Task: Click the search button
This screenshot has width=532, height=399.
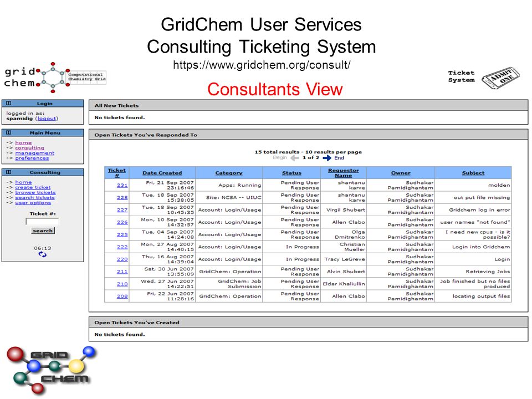Action: (x=43, y=231)
